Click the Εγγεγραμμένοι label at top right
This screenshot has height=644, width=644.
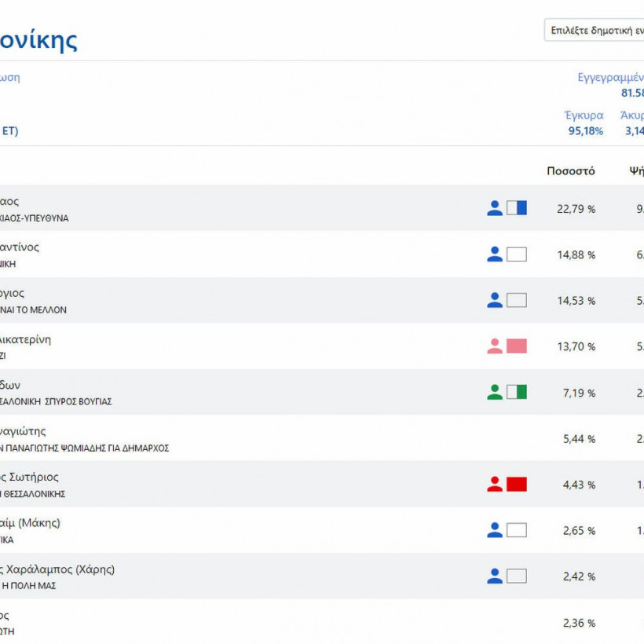(610, 78)
